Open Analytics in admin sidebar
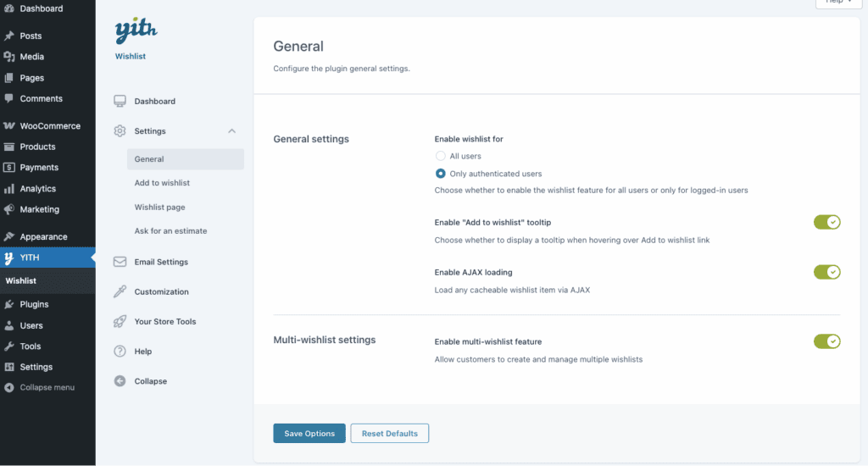The width and height of the screenshot is (868, 471). [37, 189]
